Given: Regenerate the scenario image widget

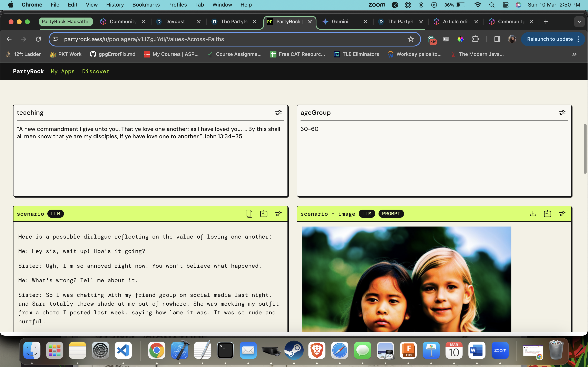Looking at the screenshot, I should click(547, 214).
